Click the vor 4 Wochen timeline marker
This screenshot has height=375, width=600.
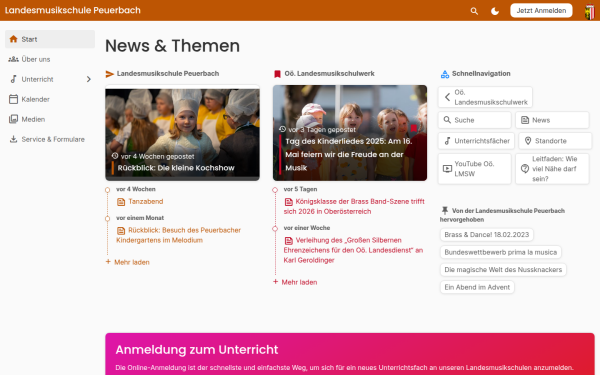pyautogui.click(x=108, y=190)
